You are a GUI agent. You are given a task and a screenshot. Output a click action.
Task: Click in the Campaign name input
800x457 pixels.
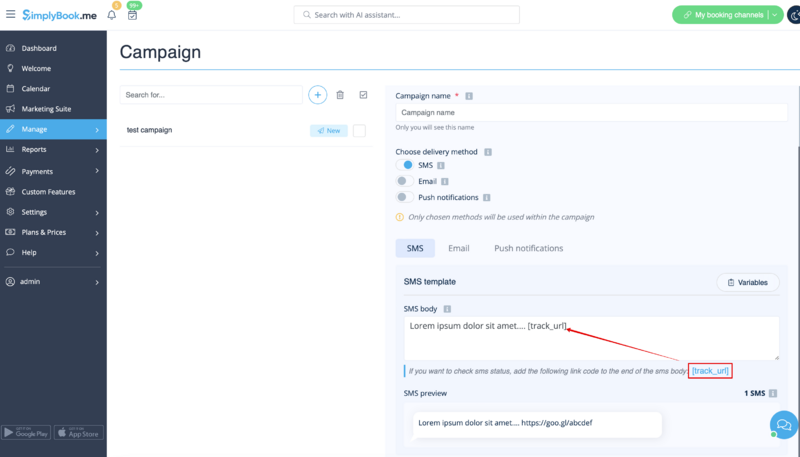coord(591,113)
